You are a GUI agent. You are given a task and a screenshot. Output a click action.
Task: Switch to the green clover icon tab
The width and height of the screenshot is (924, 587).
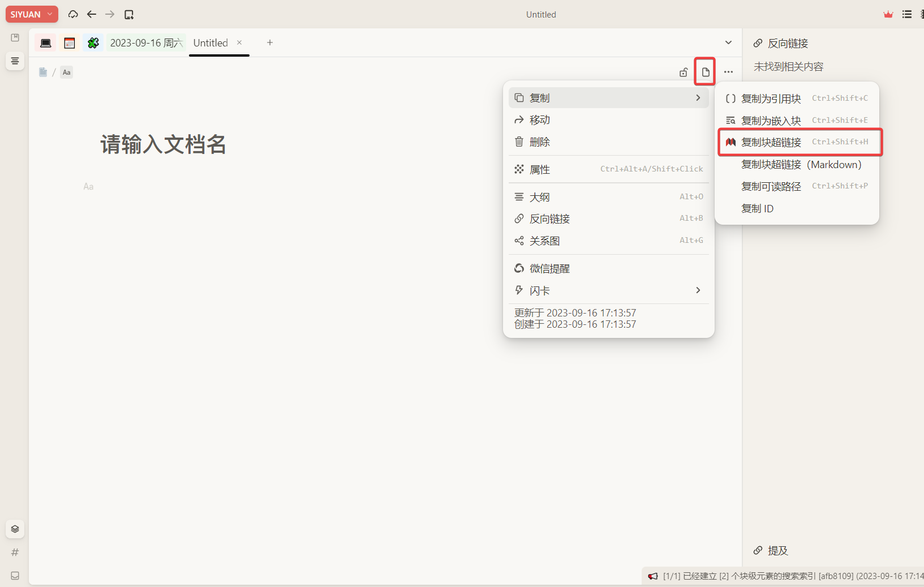point(93,43)
